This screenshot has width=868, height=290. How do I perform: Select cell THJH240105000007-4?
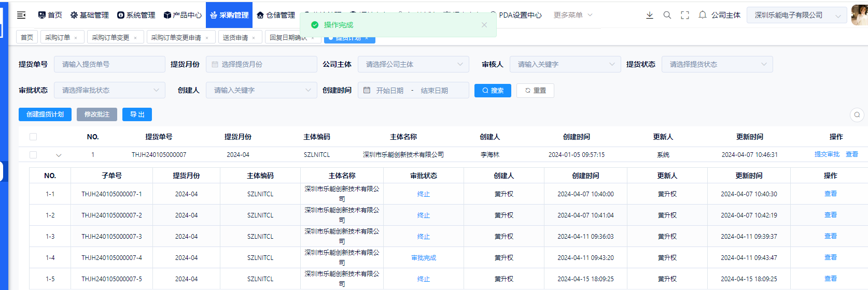(x=111, y=258)
